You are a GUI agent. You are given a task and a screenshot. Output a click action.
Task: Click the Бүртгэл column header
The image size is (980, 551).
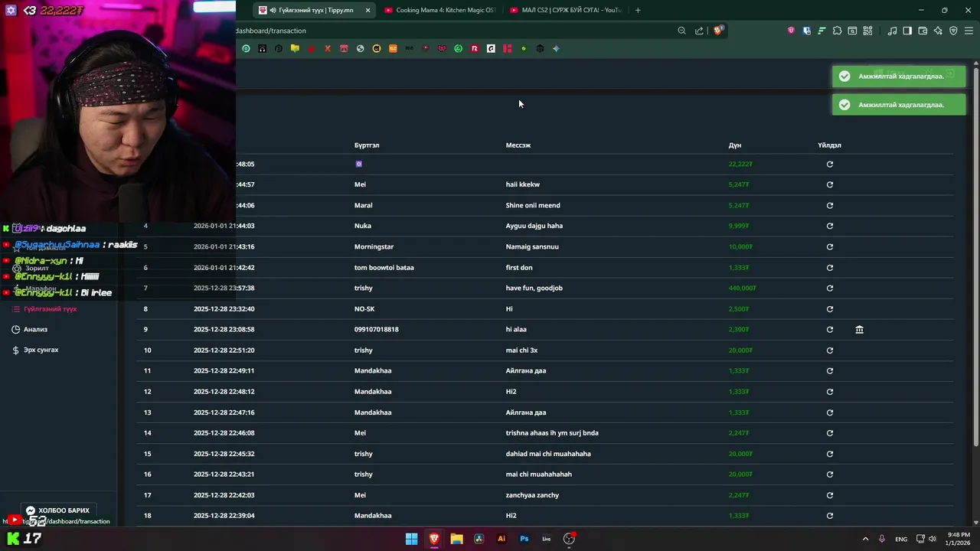tap(367, 145)
